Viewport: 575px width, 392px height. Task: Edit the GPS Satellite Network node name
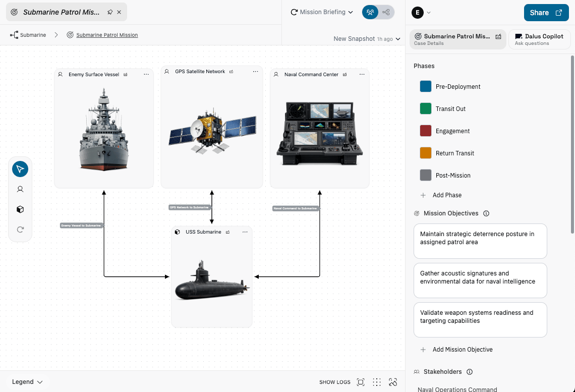232,72
